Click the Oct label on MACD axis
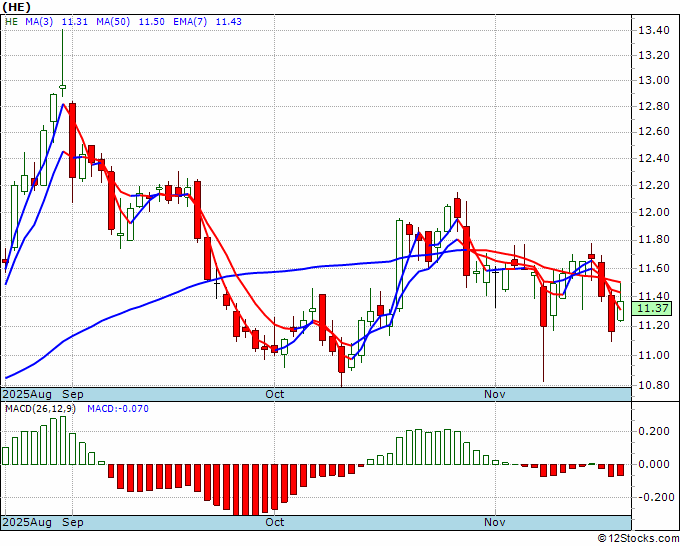Image resolution: width=680 pixels, height=546 pixels. pyautogui.click(x=275, y=522)
